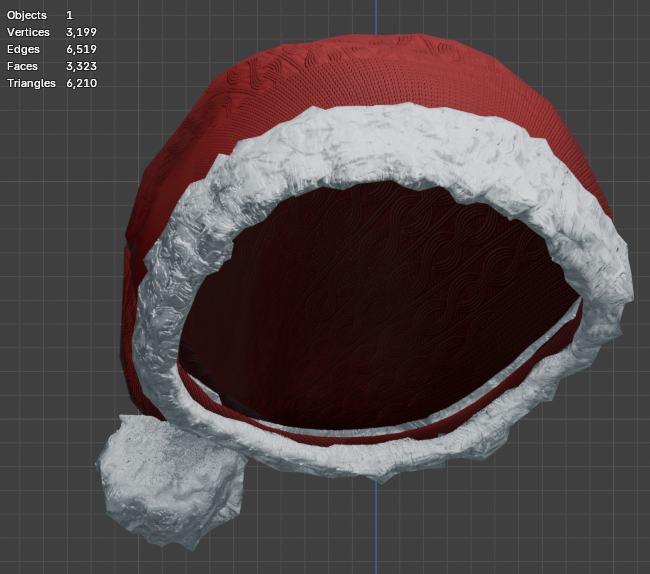Select the edges value 6,519

81,49
